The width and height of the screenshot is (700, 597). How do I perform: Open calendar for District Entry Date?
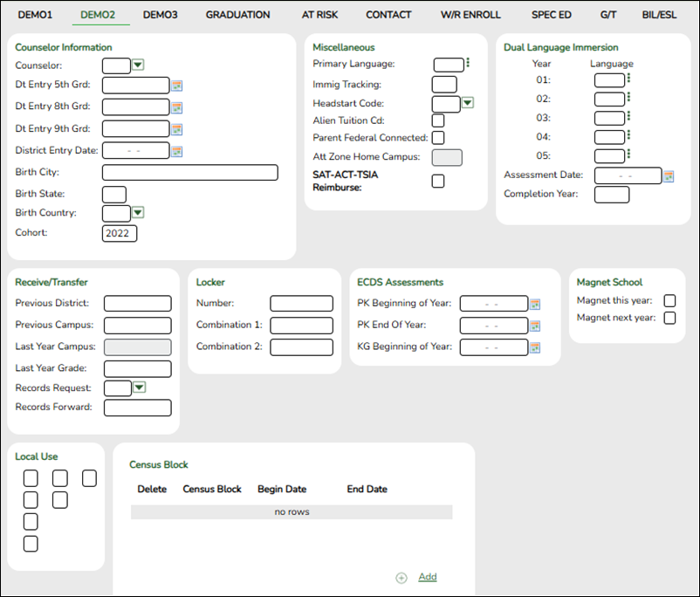(177, 151)
